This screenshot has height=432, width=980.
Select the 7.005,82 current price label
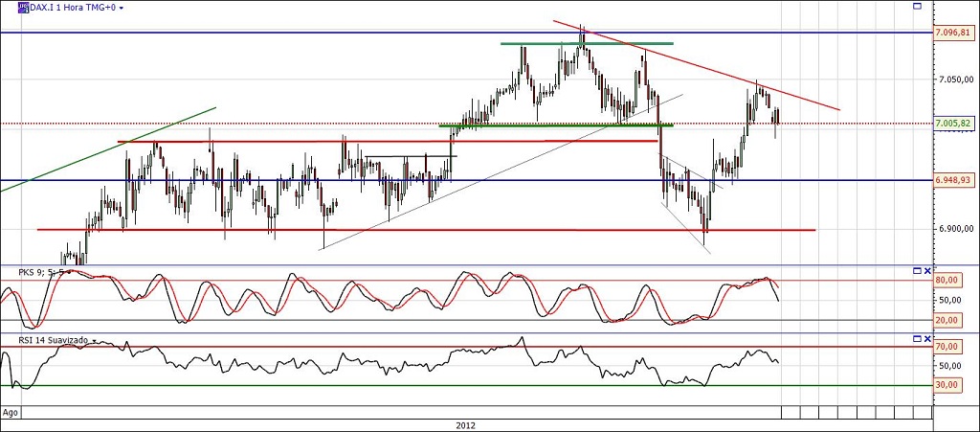click(x=952, y=124)
